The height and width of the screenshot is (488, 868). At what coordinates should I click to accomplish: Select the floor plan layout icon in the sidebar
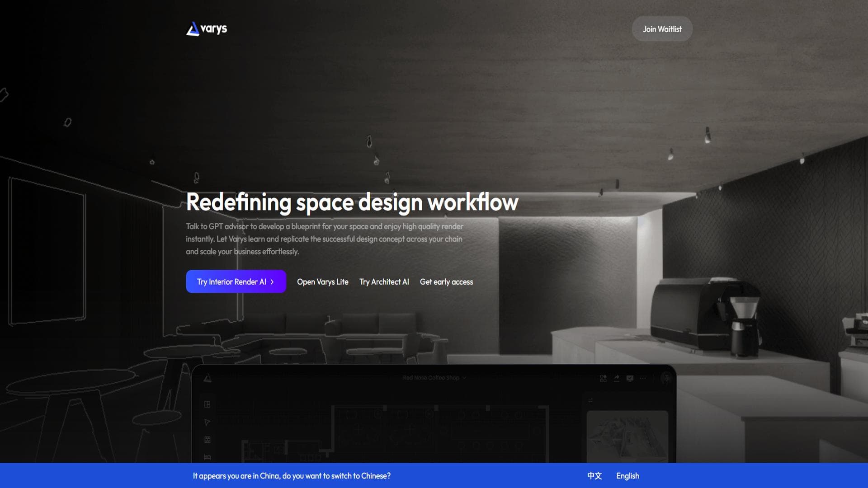click(207, 404)
